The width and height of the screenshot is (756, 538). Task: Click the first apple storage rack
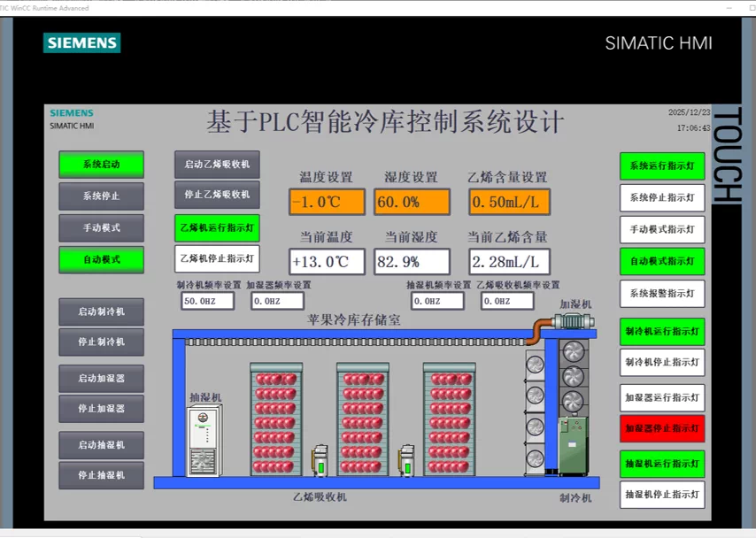276,419
